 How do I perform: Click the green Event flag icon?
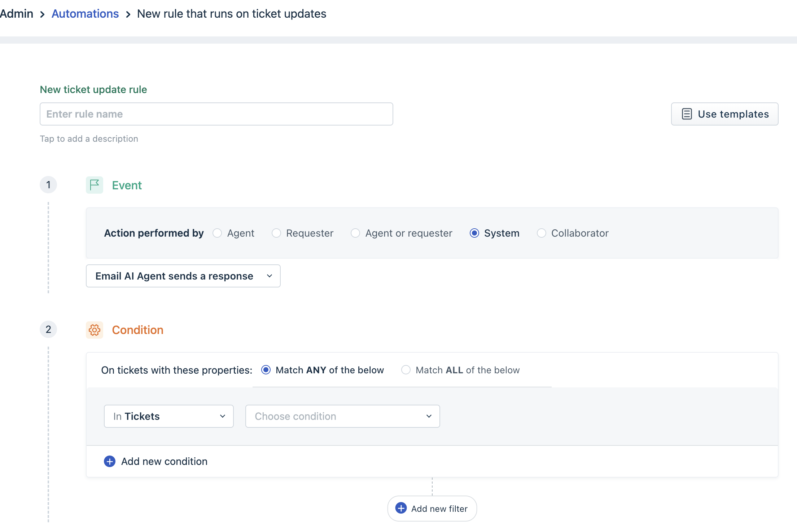tap(95, 185)
